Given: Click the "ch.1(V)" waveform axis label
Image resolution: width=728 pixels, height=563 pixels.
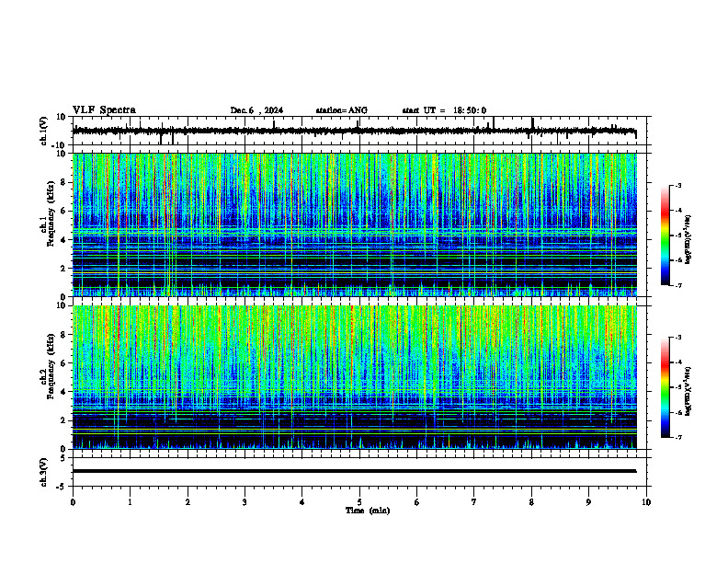Looking at the screenshot, I should pos(43,131).
